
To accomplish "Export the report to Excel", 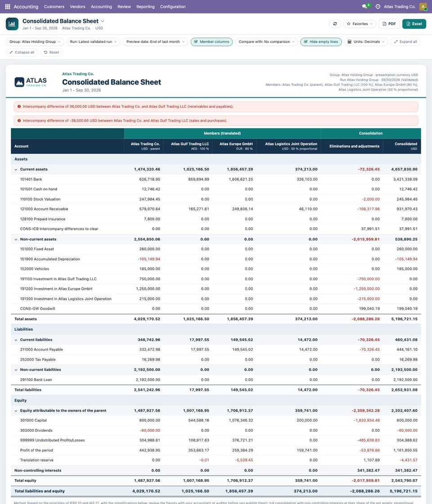I will 414,24.
